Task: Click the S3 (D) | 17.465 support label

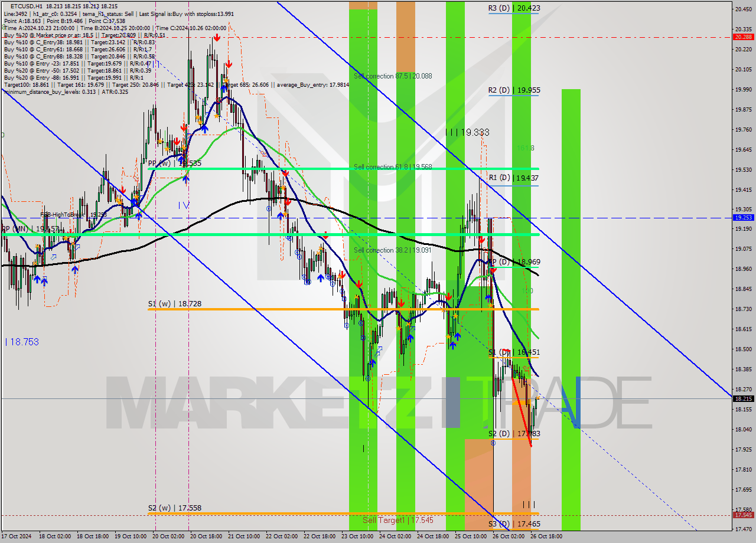Action: (x=514, y=524)
